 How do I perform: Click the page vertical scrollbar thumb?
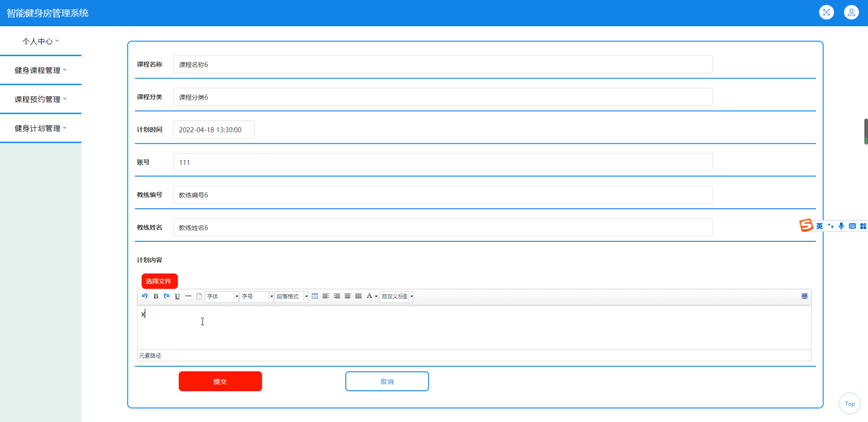(866, 131)
